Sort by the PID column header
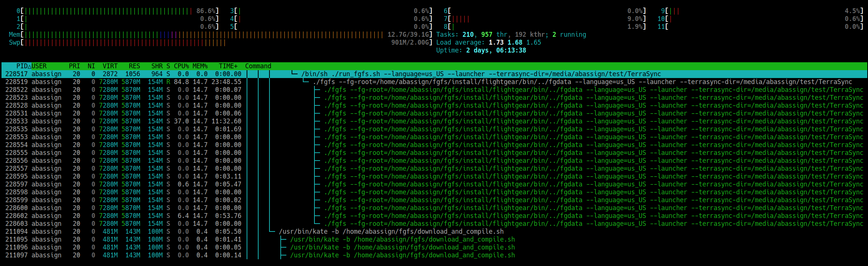This screenshot has width=868, height=266. coord(22,66)
